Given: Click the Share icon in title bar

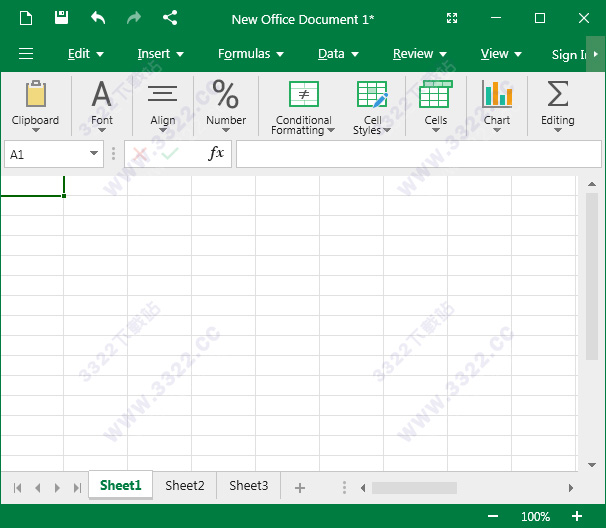Looking at the screenshot, I should point(170,18).
